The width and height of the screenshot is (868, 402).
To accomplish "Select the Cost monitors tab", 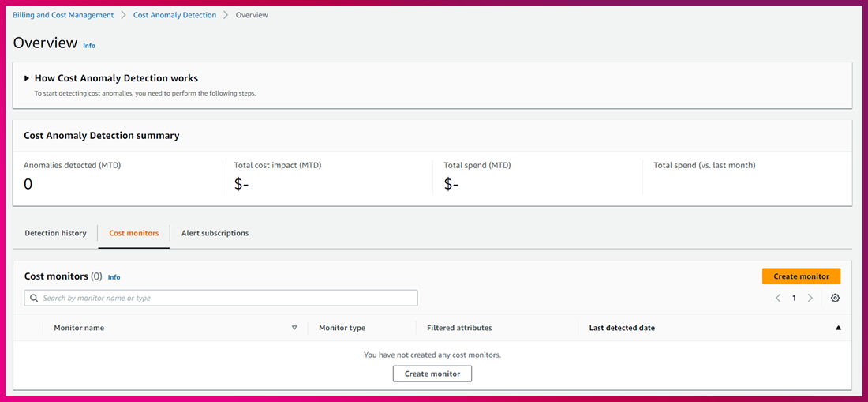I will (133, 233).
